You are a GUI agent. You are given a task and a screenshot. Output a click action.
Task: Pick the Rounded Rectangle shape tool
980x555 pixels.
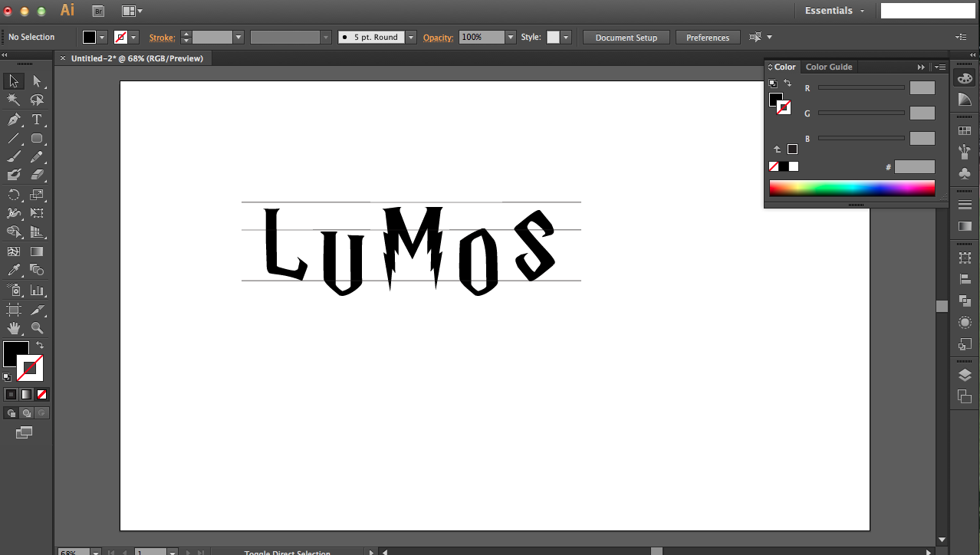coord(37,139)
